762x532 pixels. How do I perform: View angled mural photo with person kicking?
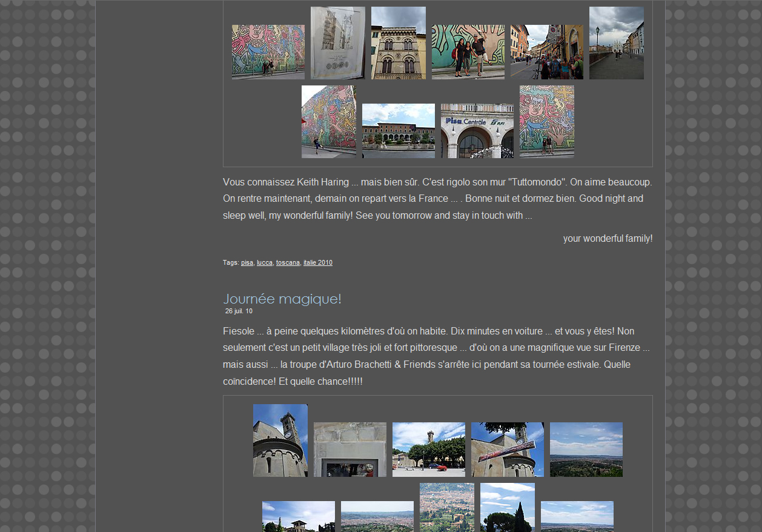click(x=328, y=121)
